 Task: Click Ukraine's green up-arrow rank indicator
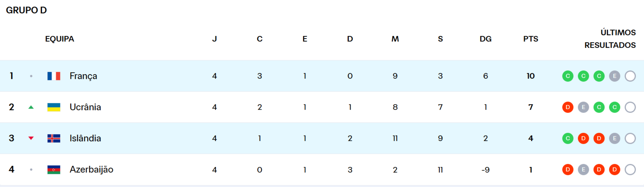click(31, 107)
